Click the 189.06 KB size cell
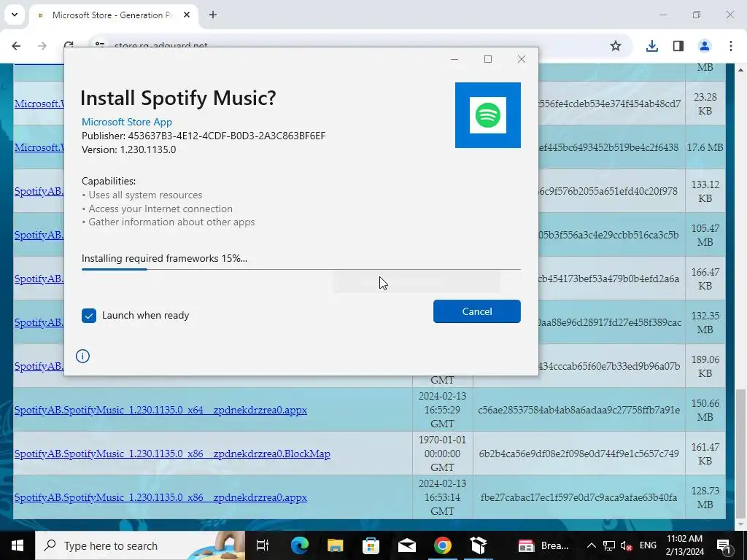This screenshot has width=747, height=560. (x=705, y=366)
